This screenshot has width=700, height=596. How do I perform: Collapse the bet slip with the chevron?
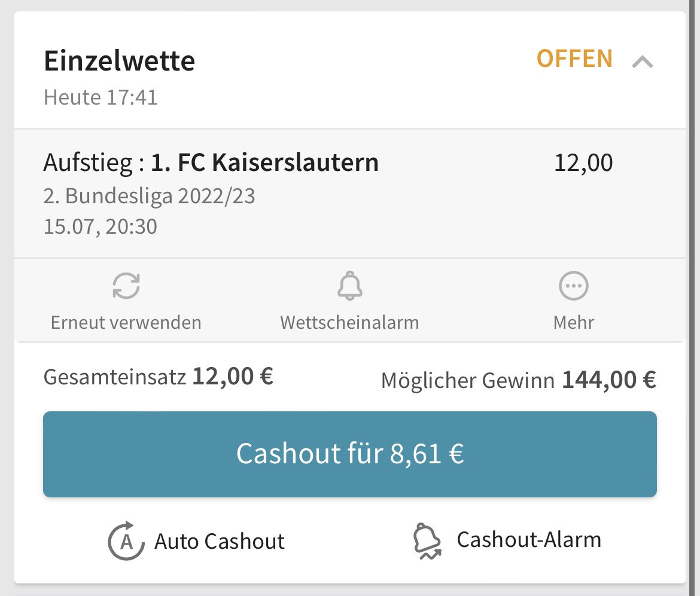pyautogui.click(x=643, y=61)
